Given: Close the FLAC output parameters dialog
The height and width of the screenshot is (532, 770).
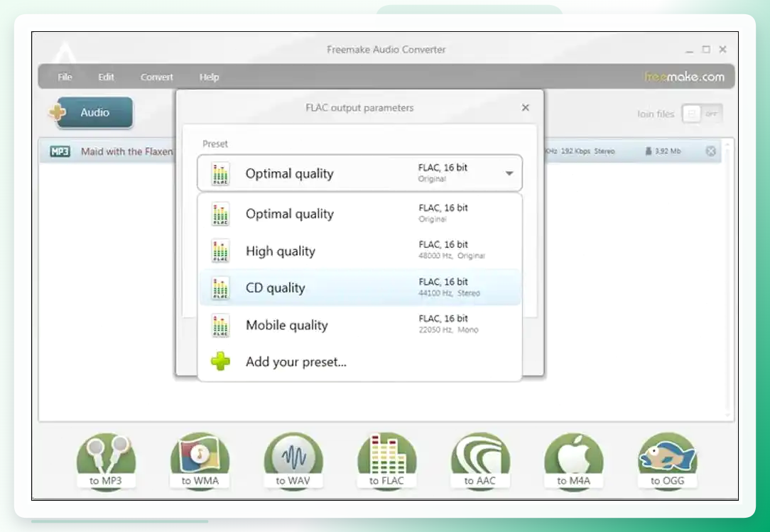Looking at the screenshot, I should 526,107.
